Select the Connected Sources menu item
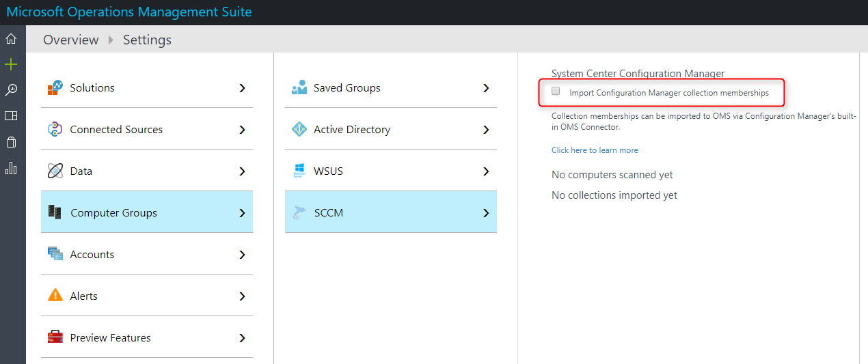The width and height of the screenshot is (868, 364). (147, 129)
